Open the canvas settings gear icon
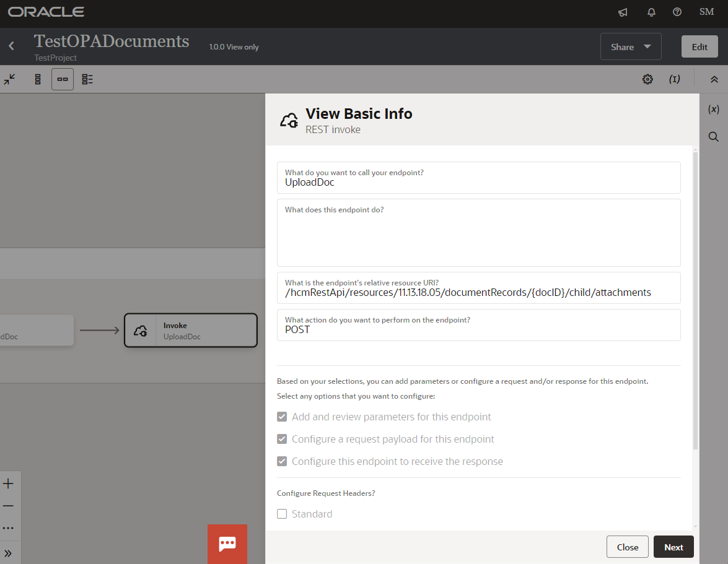728x564 pixels. click(647, 79)
